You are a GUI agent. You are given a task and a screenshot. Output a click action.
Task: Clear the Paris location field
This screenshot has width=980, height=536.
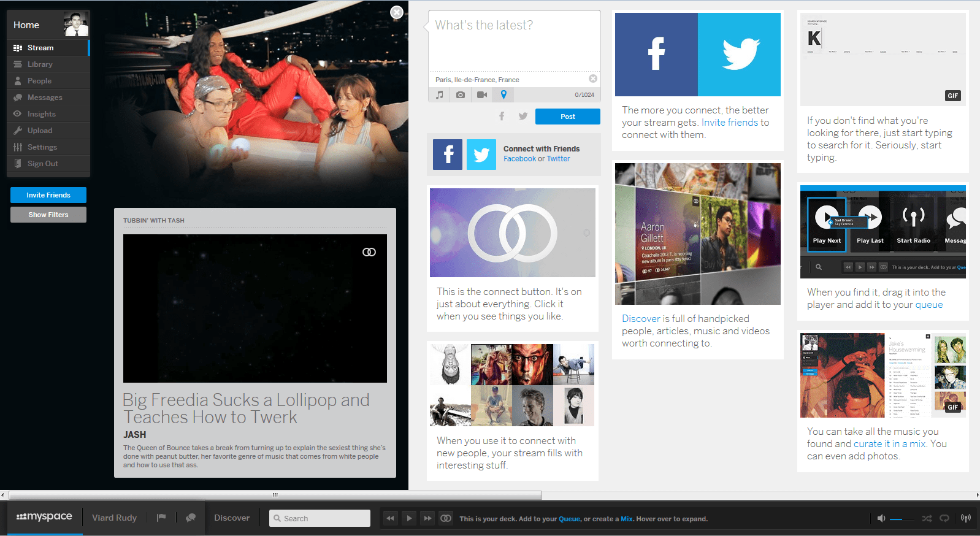[x=593, y=78]
